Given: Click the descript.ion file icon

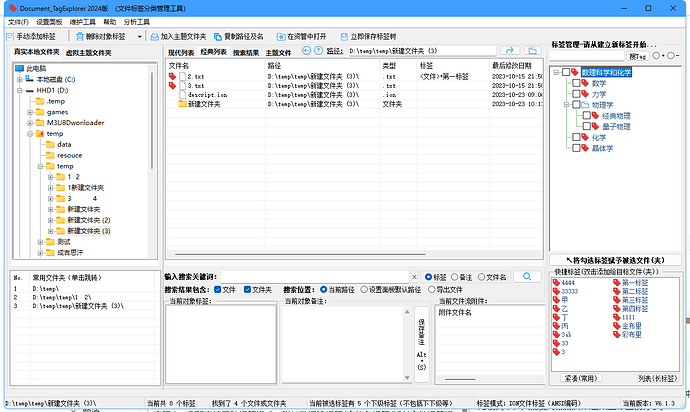Looking at the screenshot, I should (x=183, y=95).
